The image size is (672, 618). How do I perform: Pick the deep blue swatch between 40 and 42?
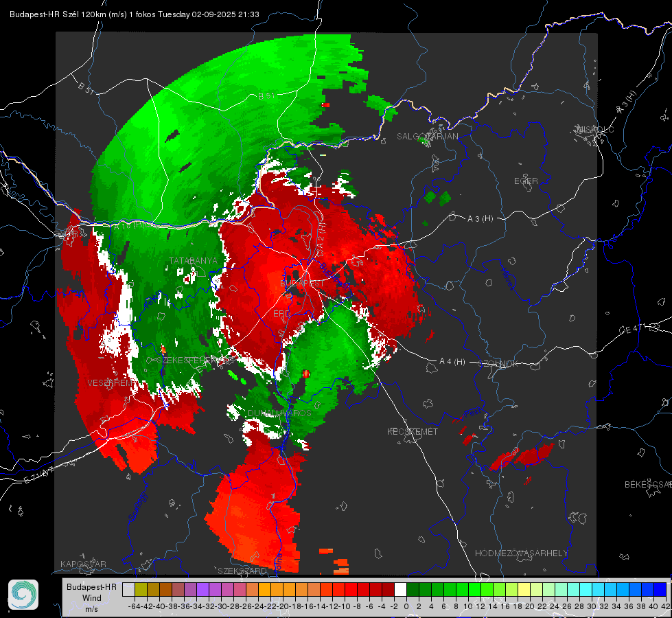(x=660, y=590)
